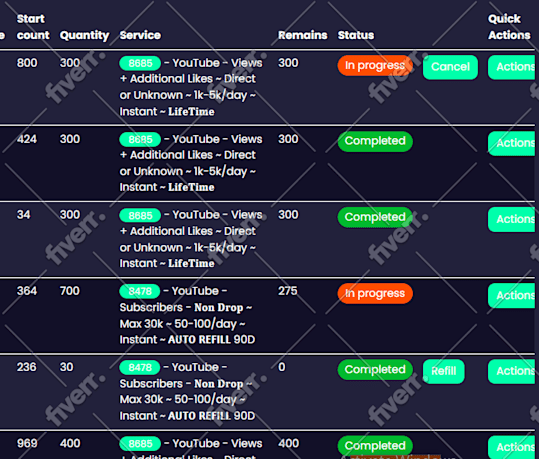Open Actions for the start count 236 order
Viewport: 539px width, 459px height.
[513, 371]
